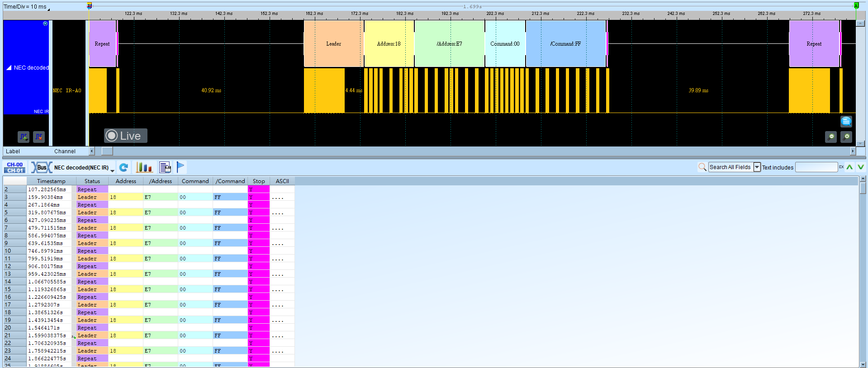
Task: Click the green A cursor marker
Action: (x=856, y=6)
